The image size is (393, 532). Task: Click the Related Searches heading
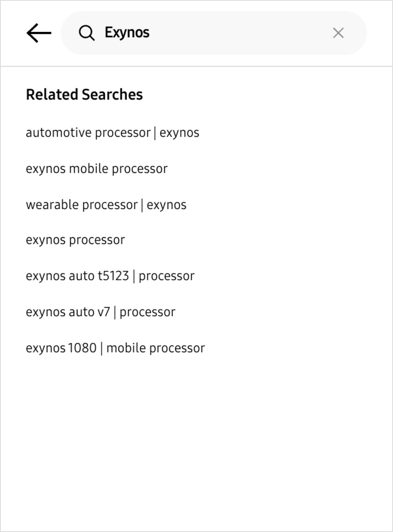coord(84,95)
